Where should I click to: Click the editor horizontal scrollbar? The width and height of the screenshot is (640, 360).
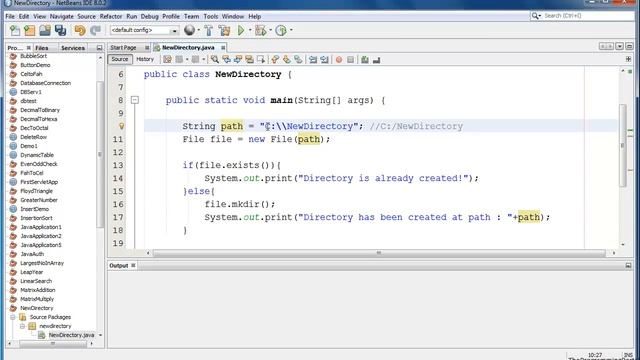pyautogui.click(x=379, y=253)
